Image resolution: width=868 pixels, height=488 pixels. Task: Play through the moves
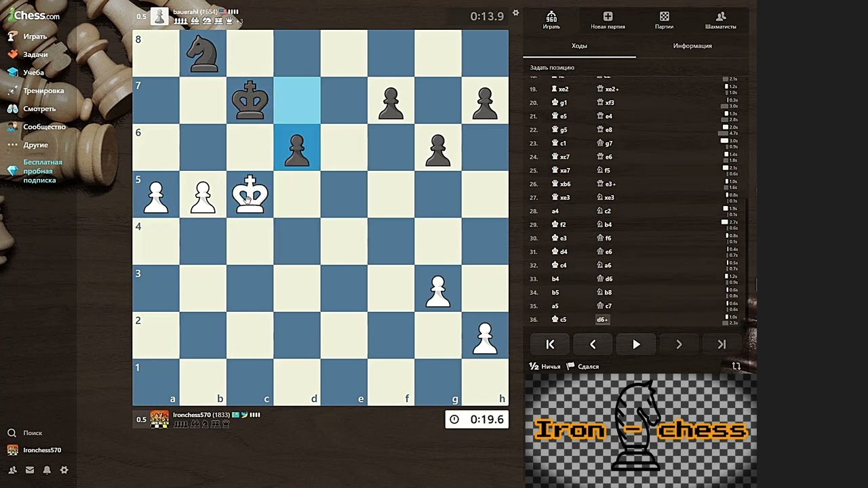point(636,344)
